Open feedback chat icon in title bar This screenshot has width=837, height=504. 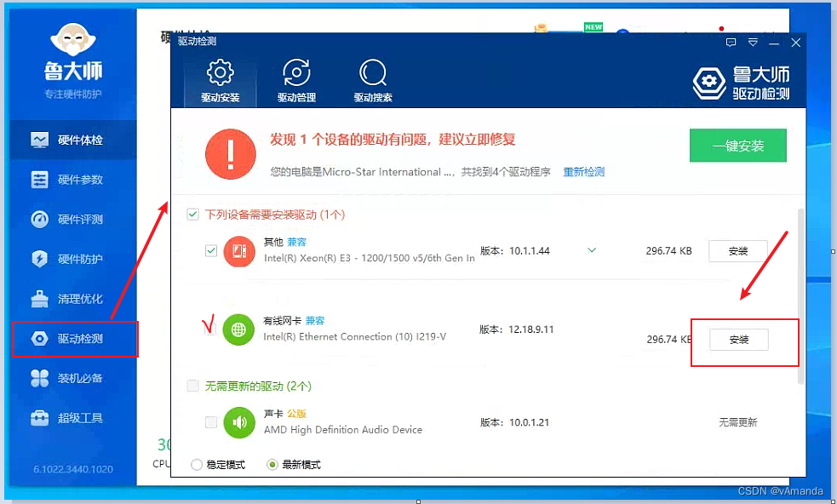coord(731,43)
